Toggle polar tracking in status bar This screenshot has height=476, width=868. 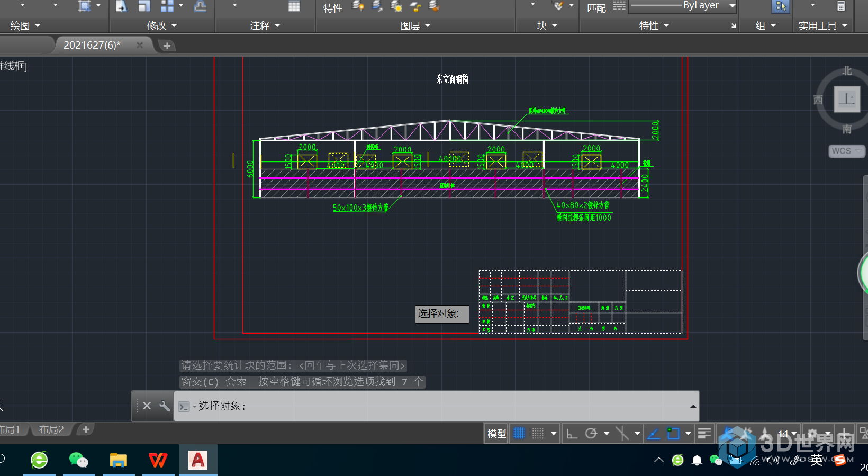click(591, 434)
